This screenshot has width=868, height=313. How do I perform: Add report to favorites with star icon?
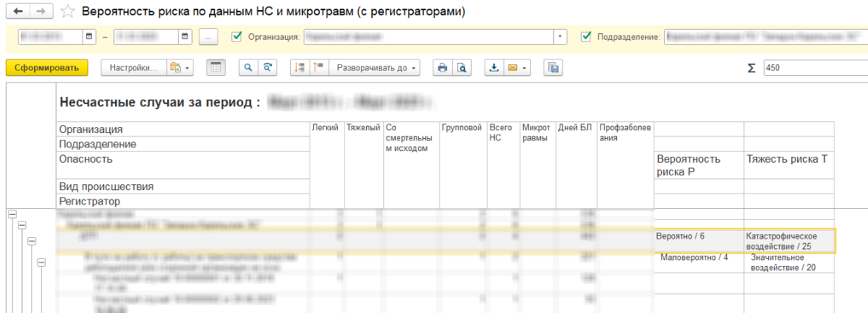67,12
